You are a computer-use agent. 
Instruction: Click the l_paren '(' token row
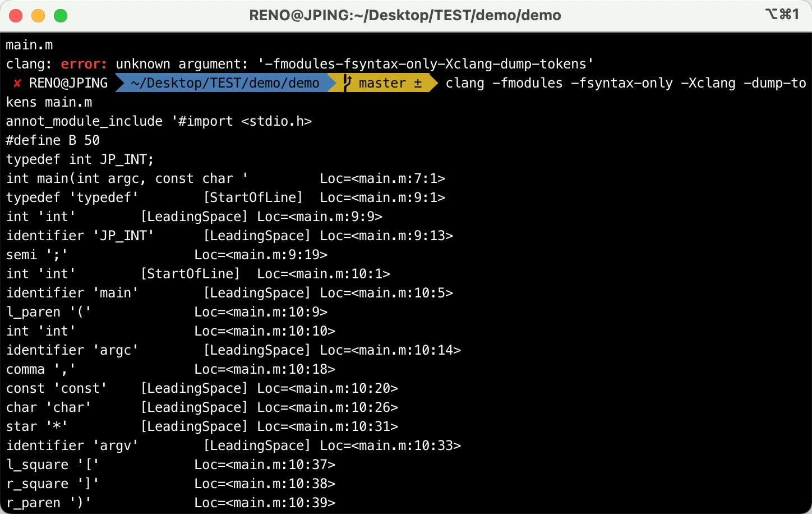tap(167, 312)
